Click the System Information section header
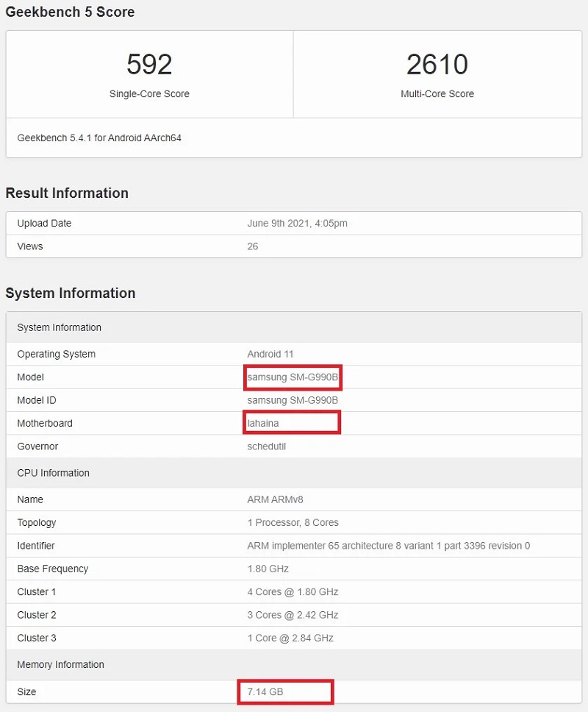This screenshot has height=712, width=588. (x=59, y=327)
